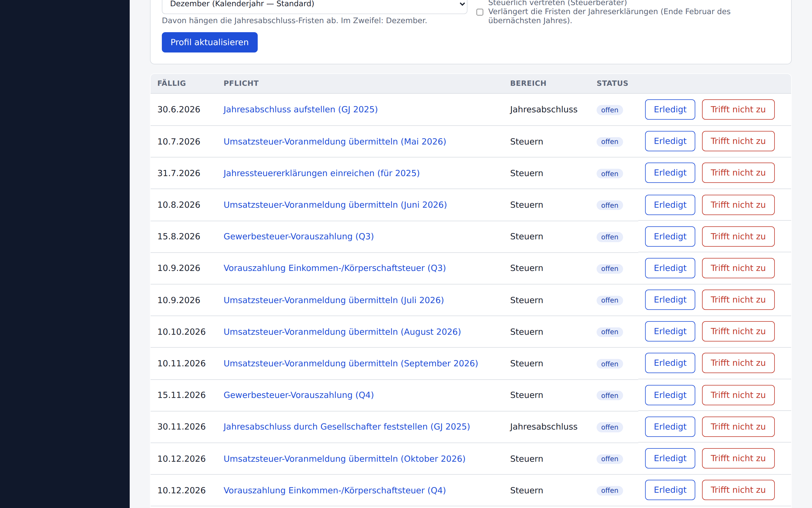Mark Umsatzsteuer-Voranmeldung Mai 2026 as Erledigt
Screen dimensions: 812x508
click(670, 141)
